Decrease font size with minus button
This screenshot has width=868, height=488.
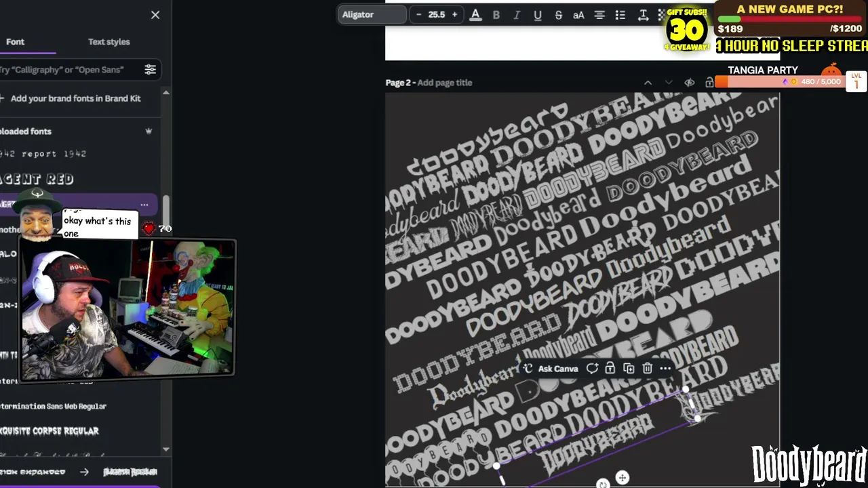(418, 15)
